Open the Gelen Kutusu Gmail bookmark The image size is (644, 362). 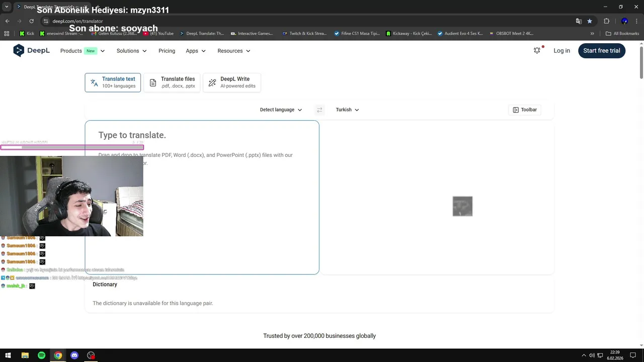click(x=114, y=34)
